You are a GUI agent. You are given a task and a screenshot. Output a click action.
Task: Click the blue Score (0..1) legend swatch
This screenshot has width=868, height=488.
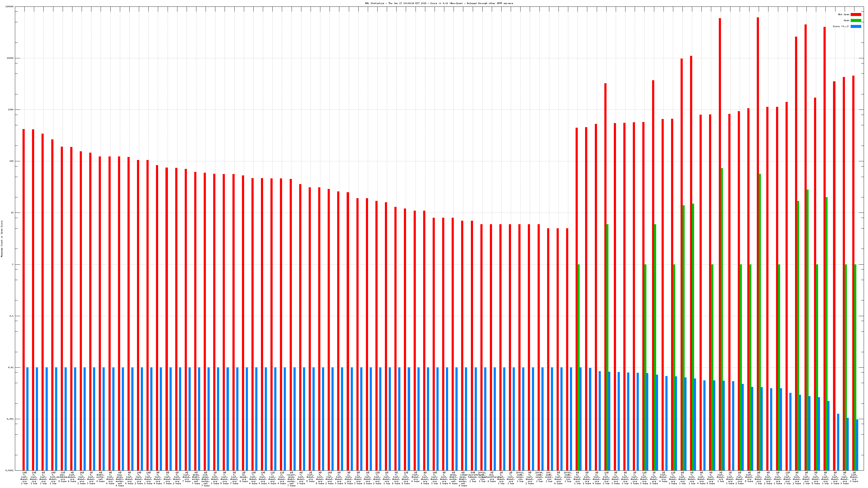[856, 26]
